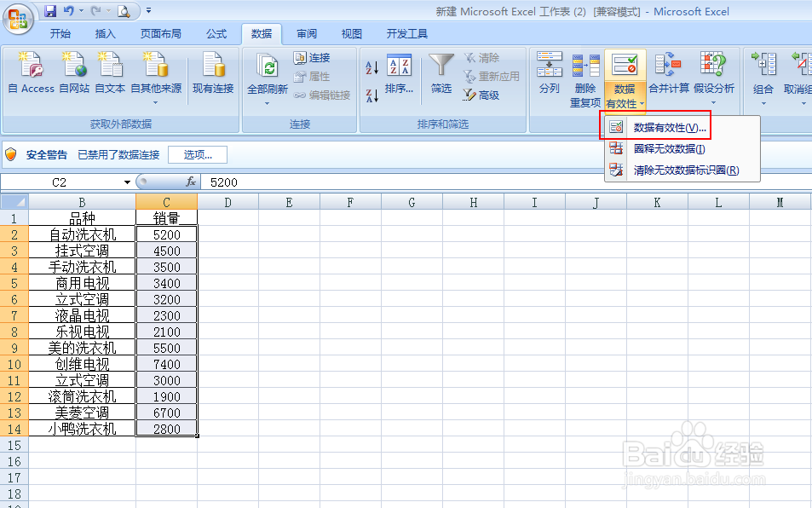The width and height of the screenshot is (812, 508).
Task: Open the Home (开始) tab
Action: click(x=60, y=33)
